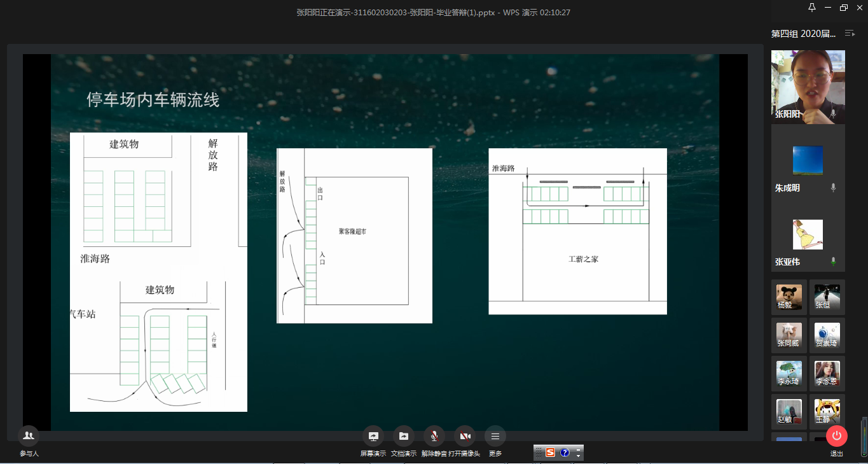Image resolution: width=868 pixels, height=464 pixels.
Task: Expand the input toolbar options arrow
Action: point(578,453)
